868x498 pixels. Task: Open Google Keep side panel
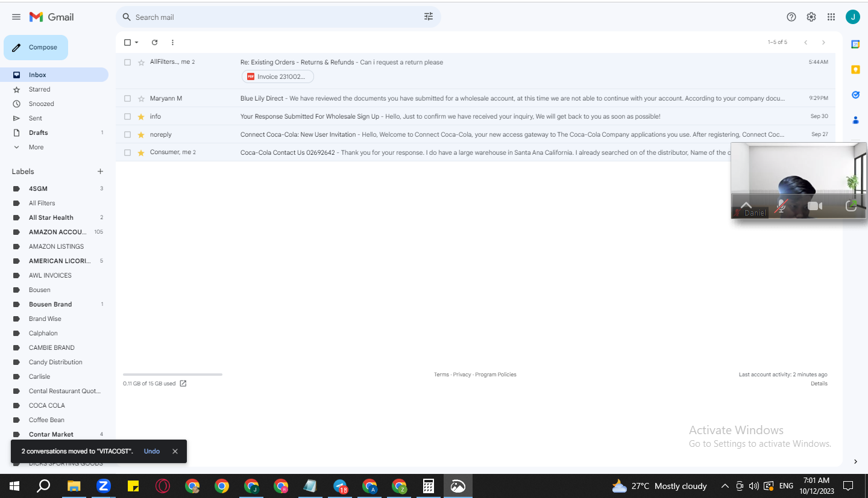click(855, 70)
